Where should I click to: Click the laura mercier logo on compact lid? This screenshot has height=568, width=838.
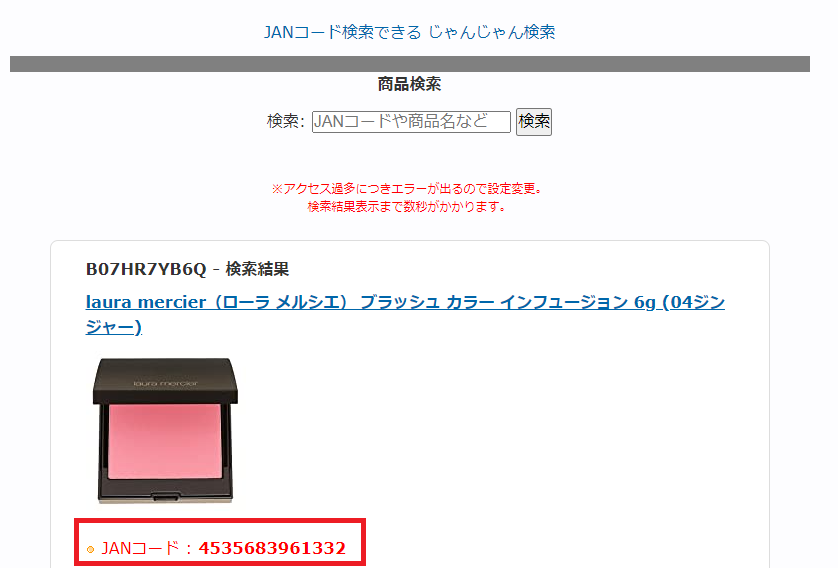pos(166,383)
